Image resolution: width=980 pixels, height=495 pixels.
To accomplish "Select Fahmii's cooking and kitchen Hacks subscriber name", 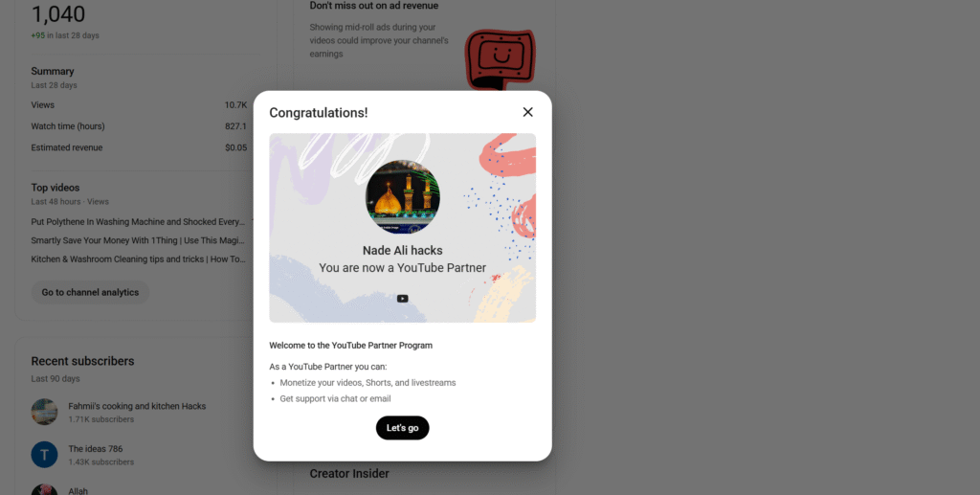I will click(x=137, y=406).
